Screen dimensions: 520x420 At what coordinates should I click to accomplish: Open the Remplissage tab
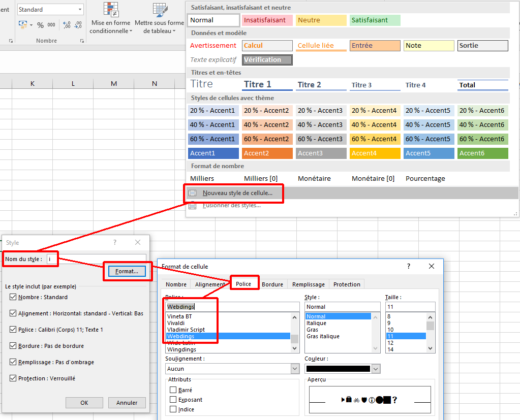coord(309,284)
